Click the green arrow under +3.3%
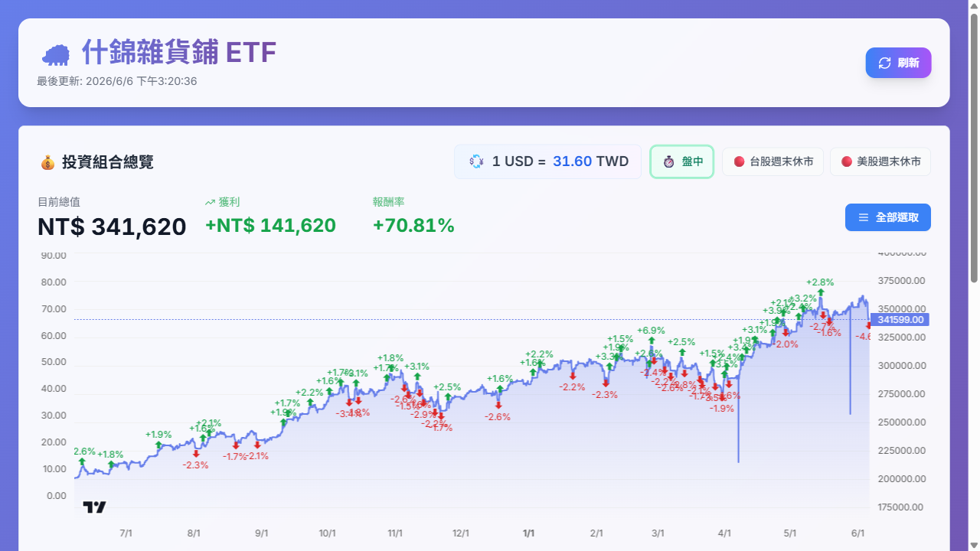The image size is (980, 551). pyautogui.click(x=609, y=367)
